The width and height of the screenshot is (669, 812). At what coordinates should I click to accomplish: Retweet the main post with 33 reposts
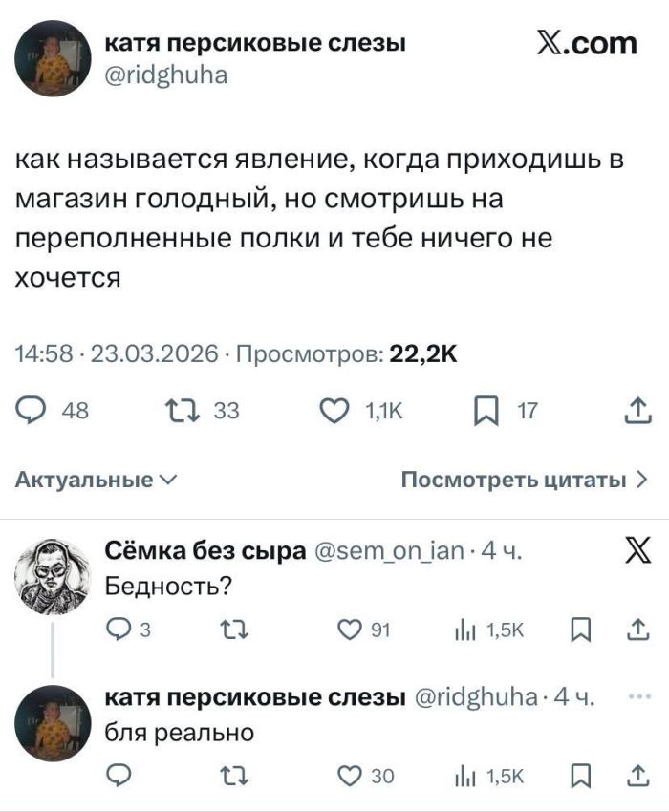click(x=180, y=412)
